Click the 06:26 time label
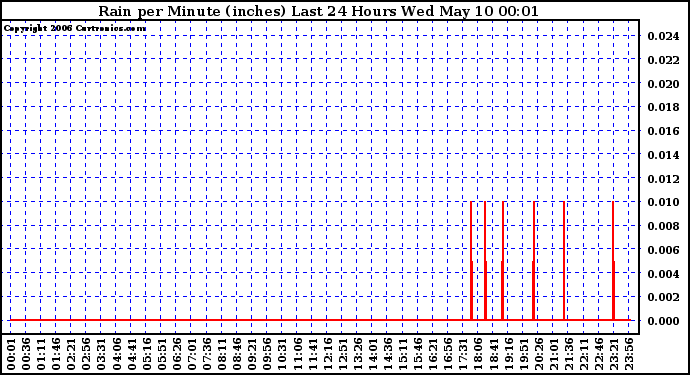 point(176,354)
